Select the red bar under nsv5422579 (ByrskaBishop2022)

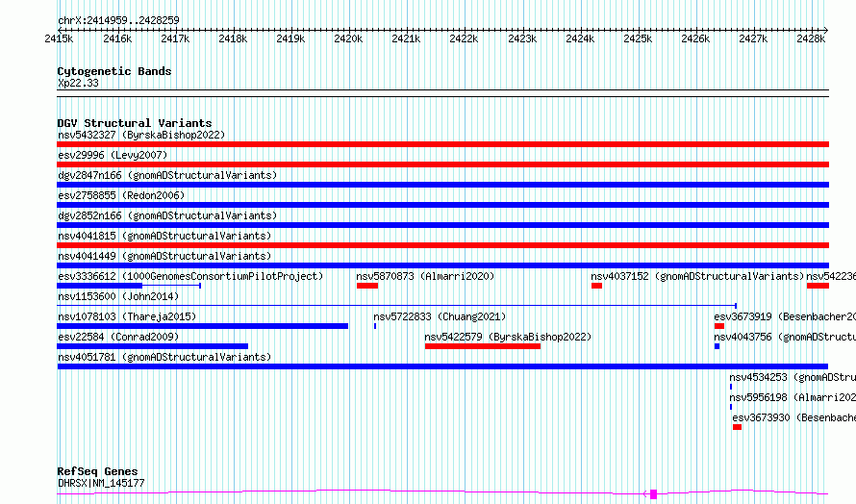pyautogui.click(x=483, y=346)
